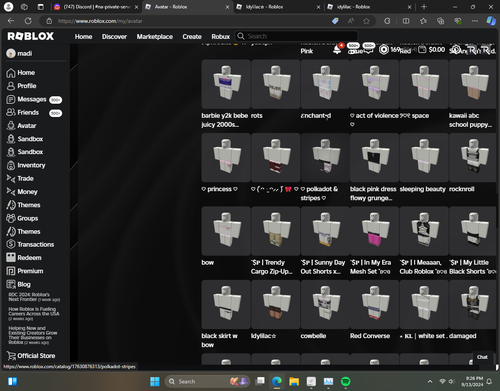500x391 pixels.
Task: Open Marketplace in top navigation
Action: (x=155, y=37)
